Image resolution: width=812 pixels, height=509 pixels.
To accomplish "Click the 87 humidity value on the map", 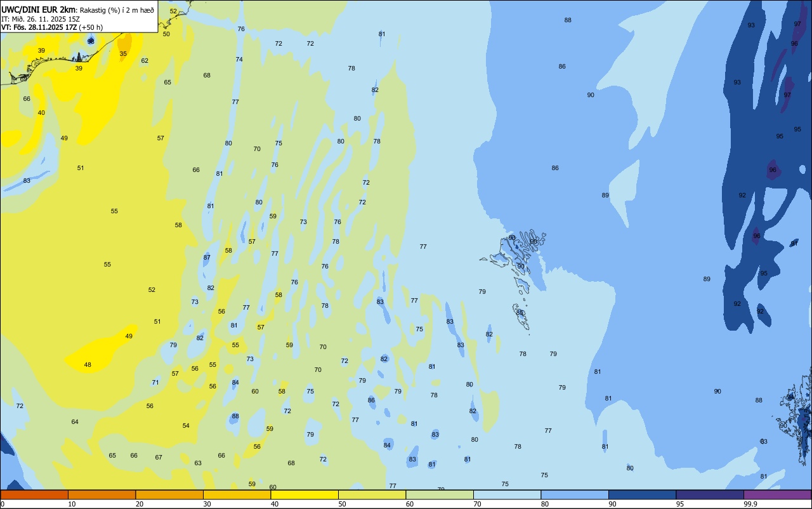I will click(x=207, y=257).
